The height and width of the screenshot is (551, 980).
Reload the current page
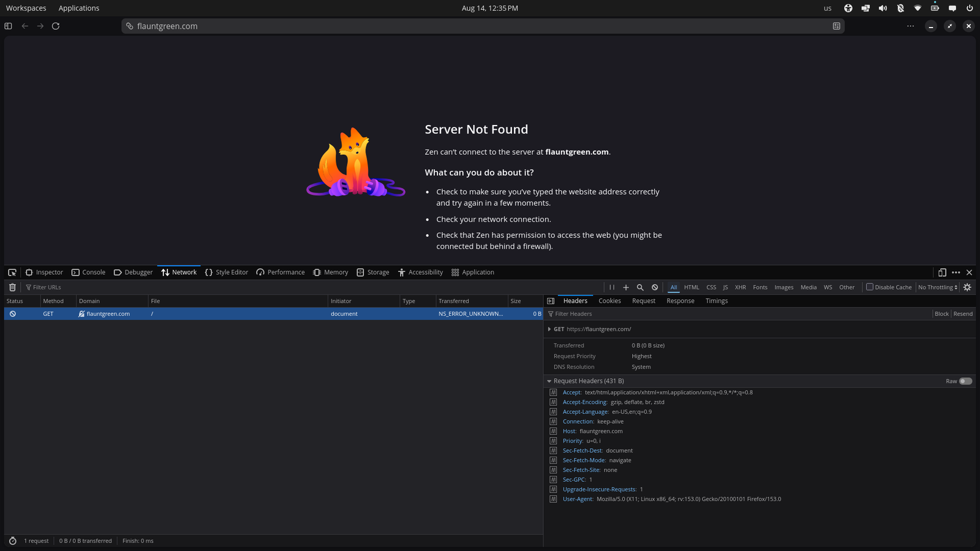[56, 26]
